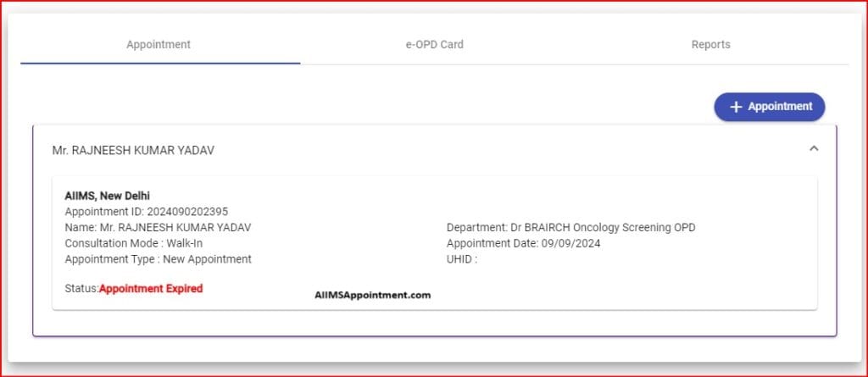868x377 pixels.
Task: Click Appointment ID 2024090202395
Action: click(146, 212)
